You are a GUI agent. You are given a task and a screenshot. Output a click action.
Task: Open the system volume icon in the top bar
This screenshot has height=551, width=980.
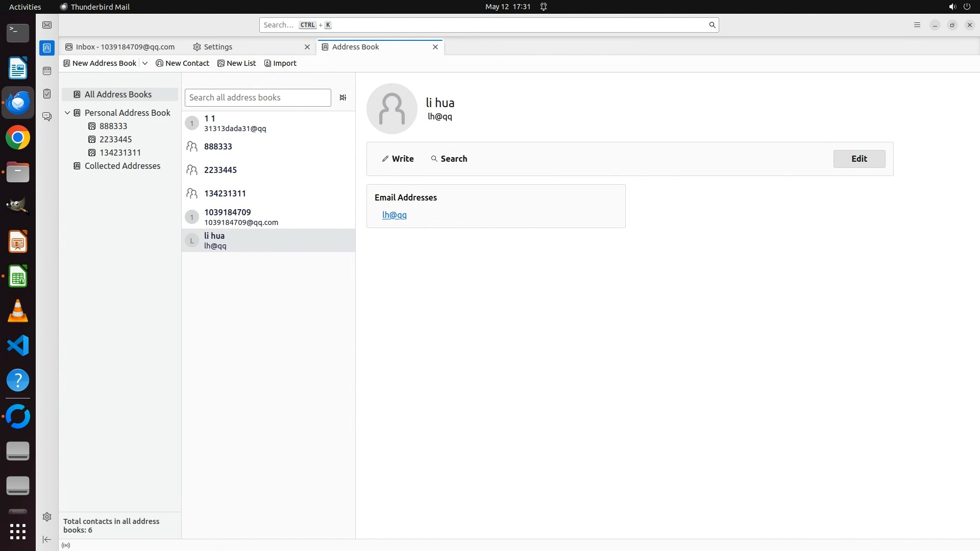[952, 7]
